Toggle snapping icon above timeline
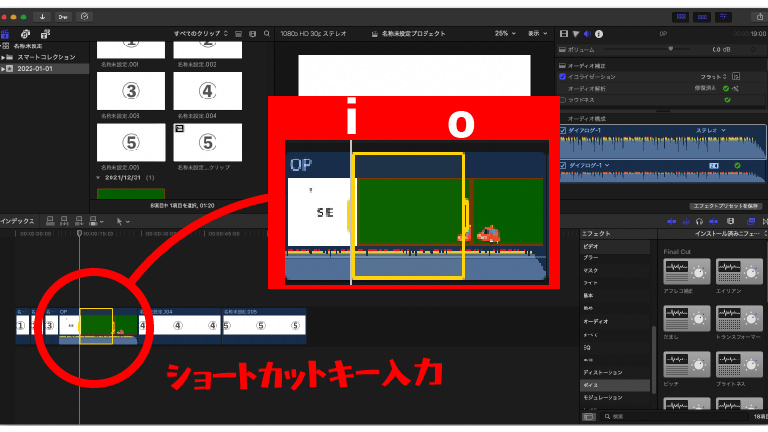 point(714,221)
